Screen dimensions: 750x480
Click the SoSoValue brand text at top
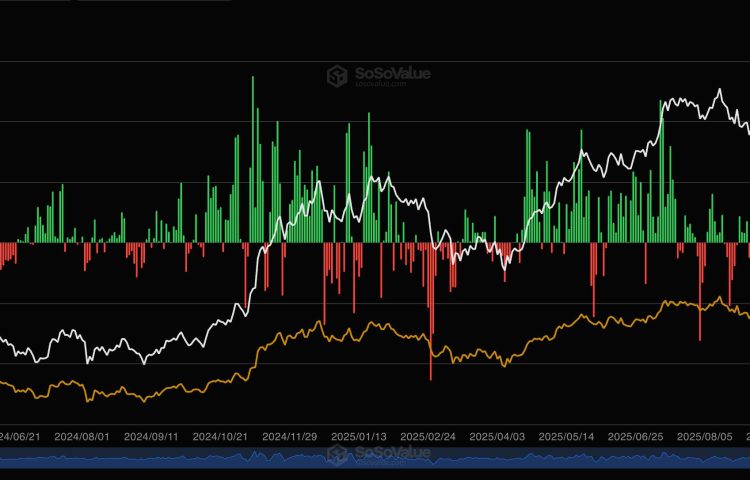(x=393, y=73)
